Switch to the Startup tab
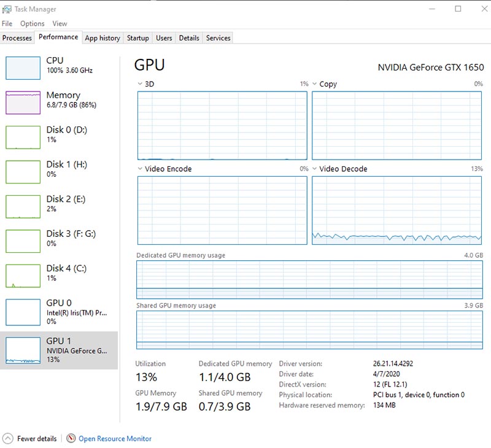Screen dimensions: 491x448 [137, 38]
